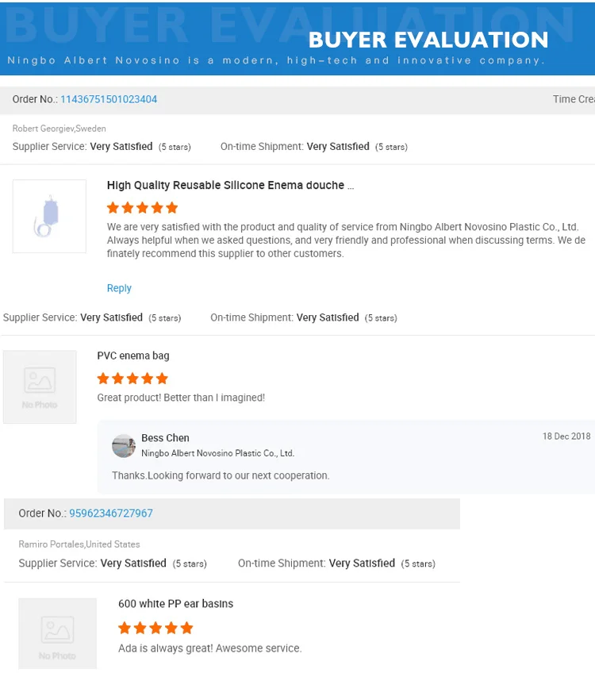Click the BUYER EVALUATION banner heading
Image resolution: width=595 pixels, height=700 pixels.
[x=428, y=40]
